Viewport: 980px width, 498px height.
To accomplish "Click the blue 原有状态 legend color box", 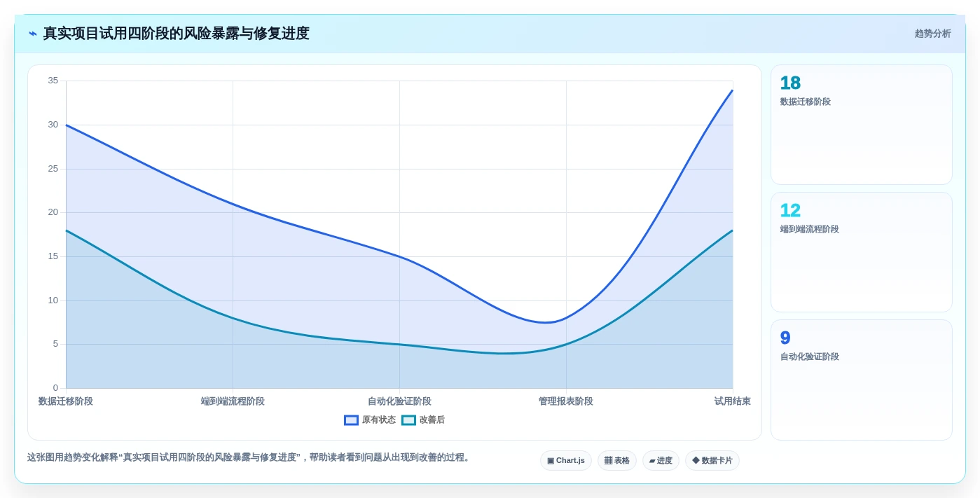I will point(351,420).
